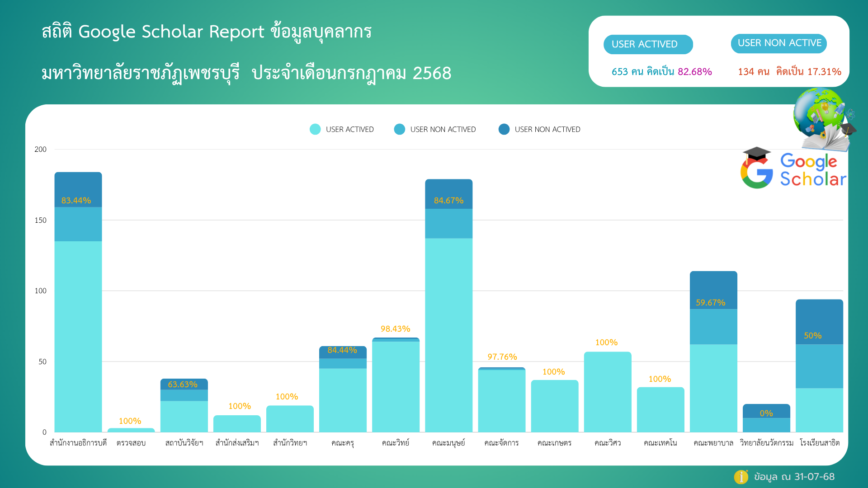868x488 pixels.
Task: Click the USER ACTIVED pill button
Action: [648, 44]
